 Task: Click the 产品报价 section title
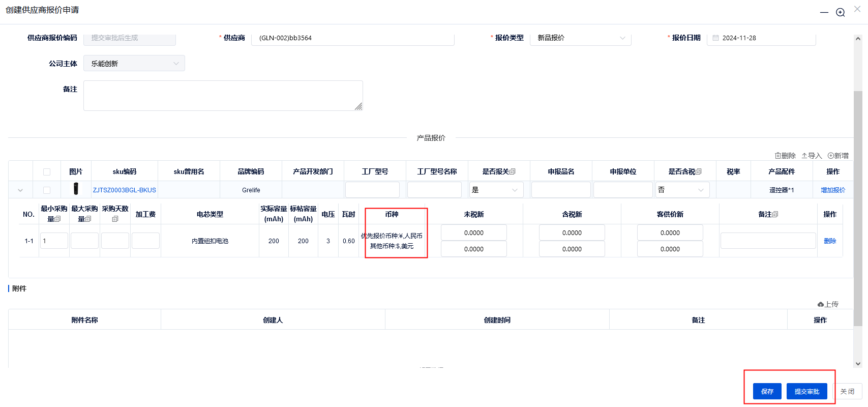[431, 138]
